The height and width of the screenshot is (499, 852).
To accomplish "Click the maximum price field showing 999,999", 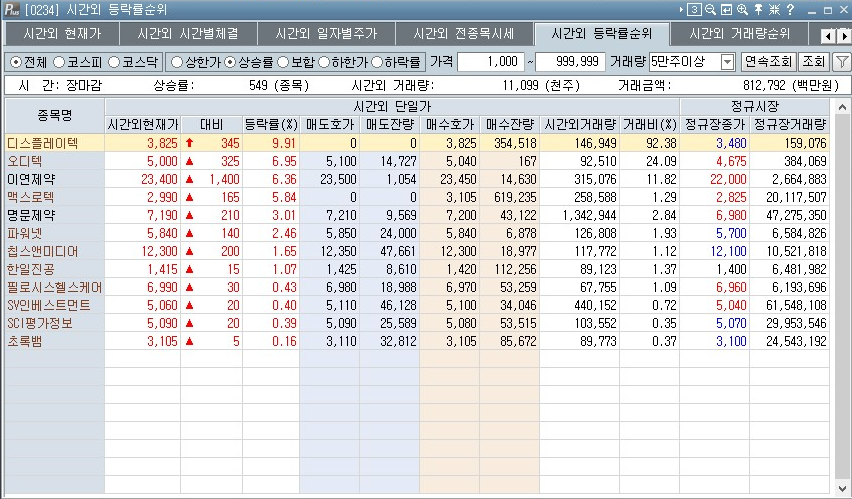I will tap(570, 62).
